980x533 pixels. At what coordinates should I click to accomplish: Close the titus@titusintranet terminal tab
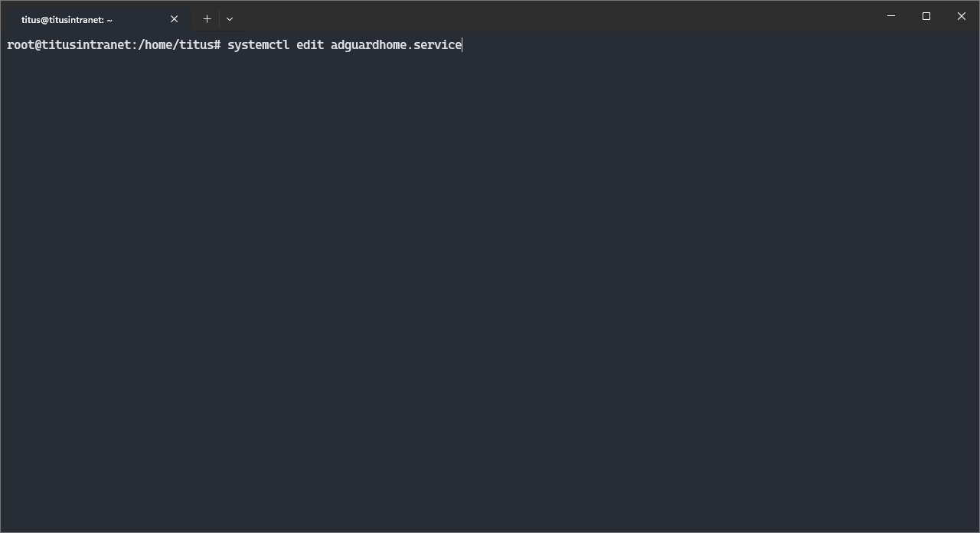(x=174, y=19)
